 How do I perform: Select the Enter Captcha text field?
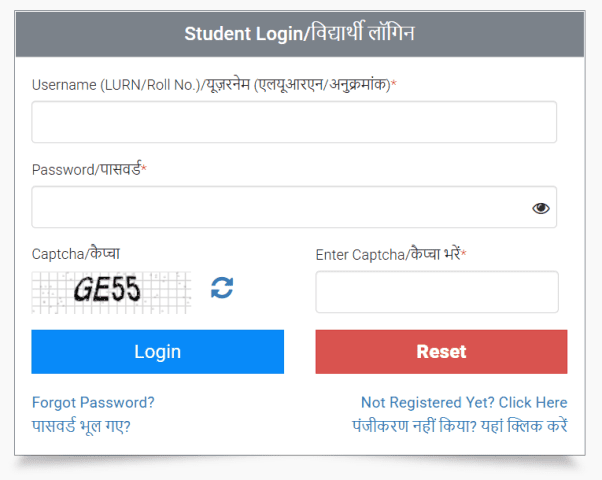pyautogui.click(x=436, y=292)
